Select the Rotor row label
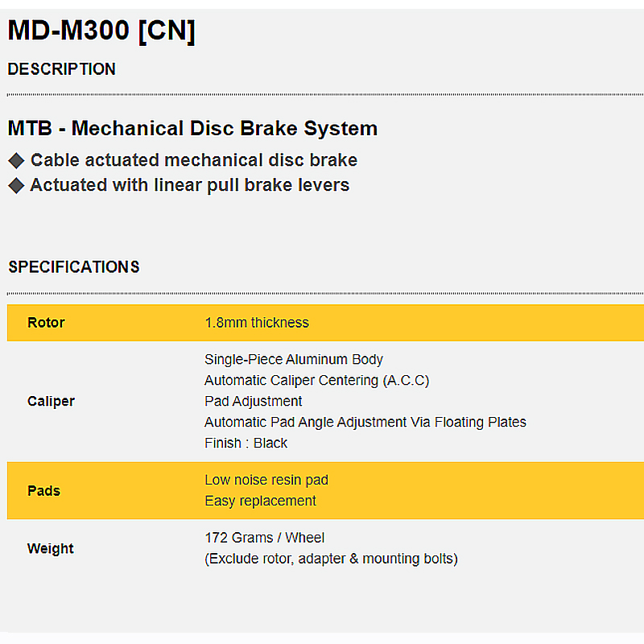644x644 pixels. [x=46, y=323]
